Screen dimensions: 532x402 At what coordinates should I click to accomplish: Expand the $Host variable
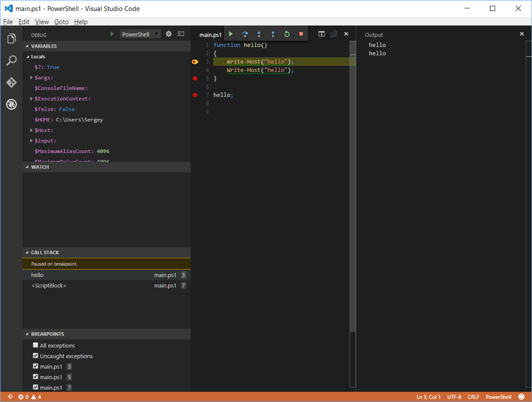click(x=31, y=130)
